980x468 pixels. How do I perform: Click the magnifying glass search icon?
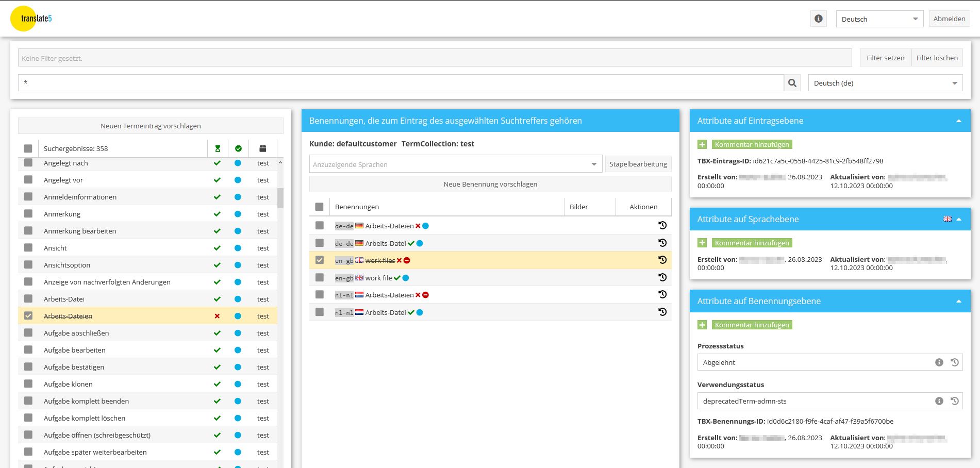[x=792, y=83]
